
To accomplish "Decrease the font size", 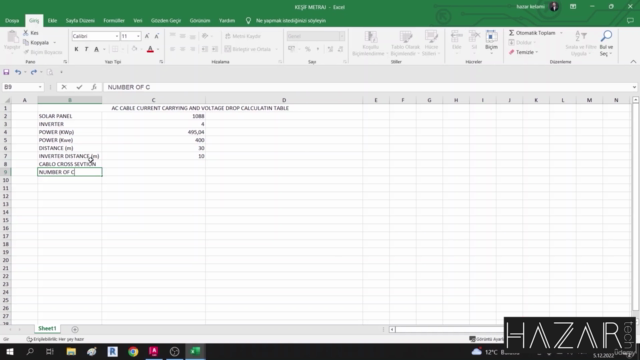I will click(x=157, y=36).
